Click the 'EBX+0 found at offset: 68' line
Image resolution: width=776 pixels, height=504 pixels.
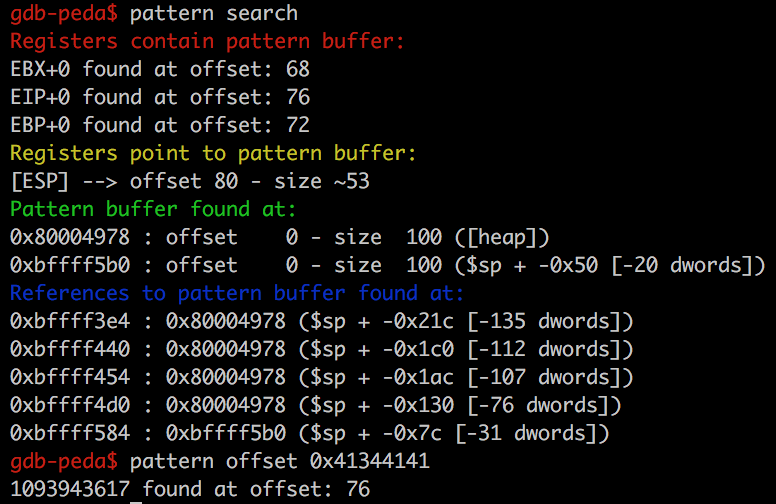tap(160, 70)
